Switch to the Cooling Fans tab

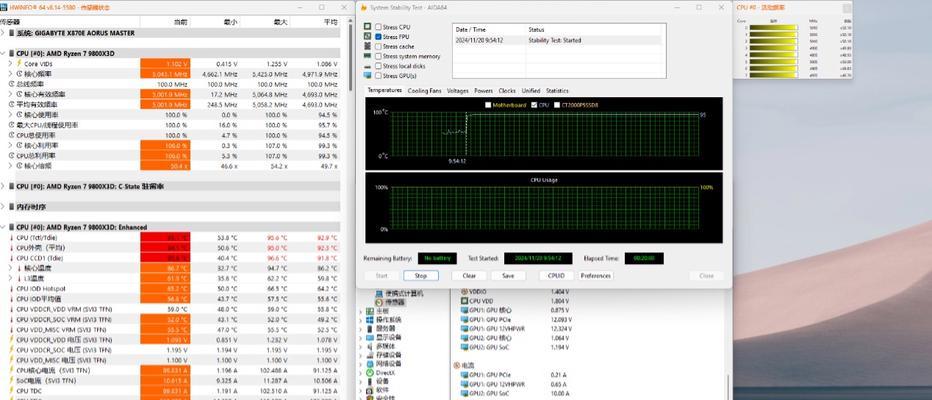(424, 91)
